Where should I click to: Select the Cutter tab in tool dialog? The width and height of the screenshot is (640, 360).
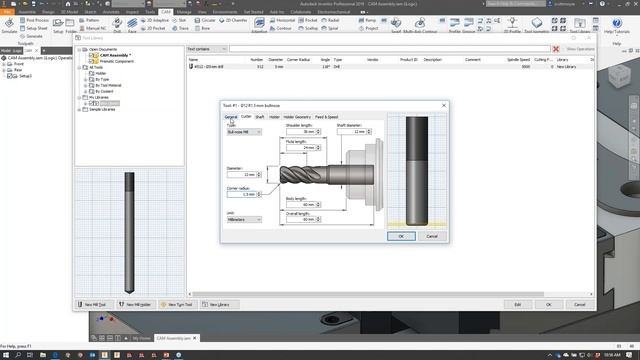(x=246, y=116)
